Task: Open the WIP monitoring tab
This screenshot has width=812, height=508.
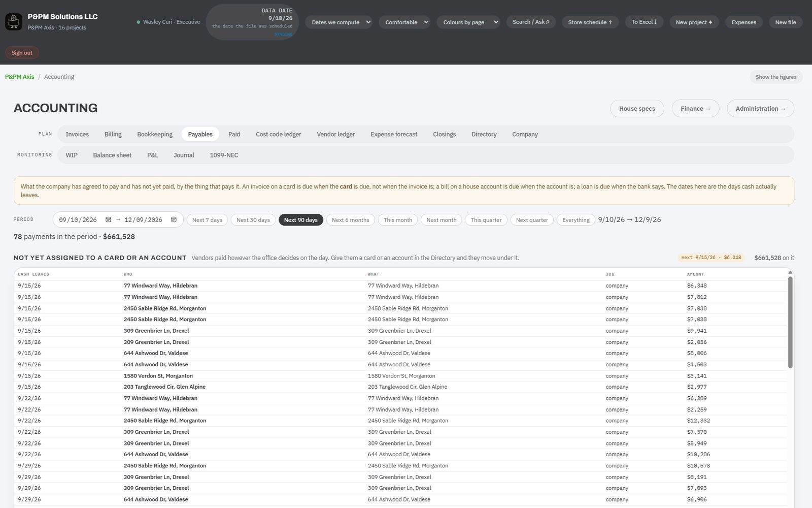Action: click(72, 155)
